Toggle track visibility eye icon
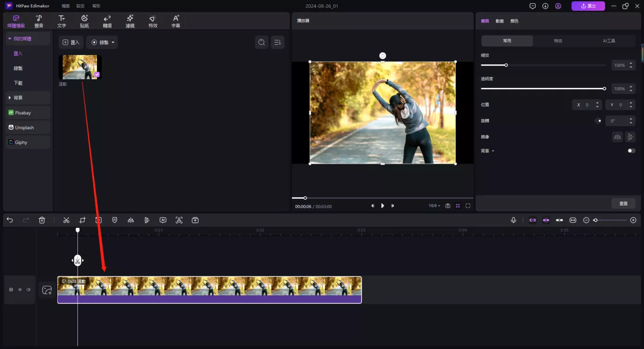The image size is (644, 349). pyautogui.click(x=20, y=290)
